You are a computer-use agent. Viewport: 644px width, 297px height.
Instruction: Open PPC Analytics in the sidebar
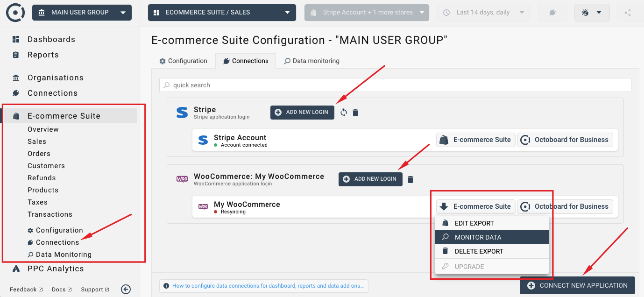[49, 269]
